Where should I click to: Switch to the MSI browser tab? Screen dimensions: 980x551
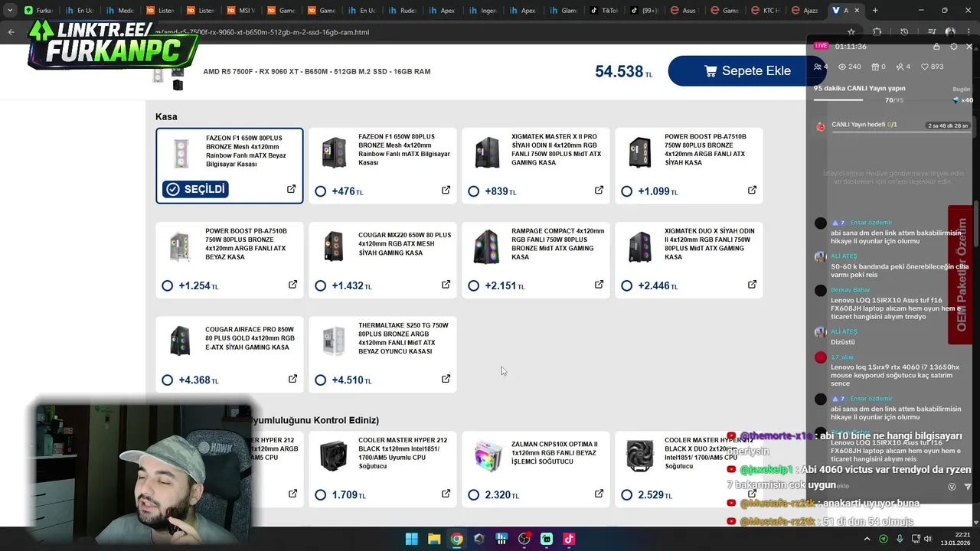click(242, 11)
